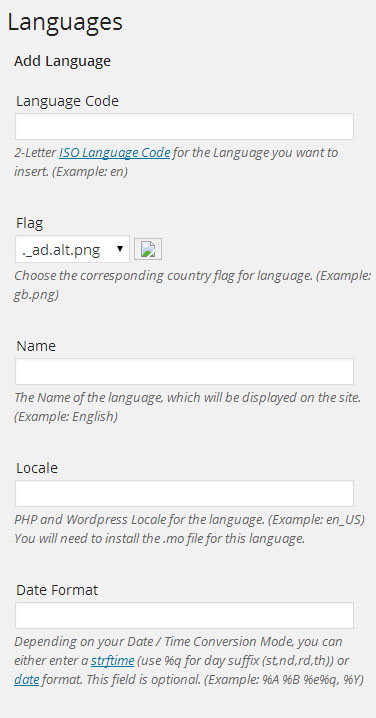Viewport: 376px width, 718px height.
Task: Focus the Language Code text field
Action: [184, 127]
